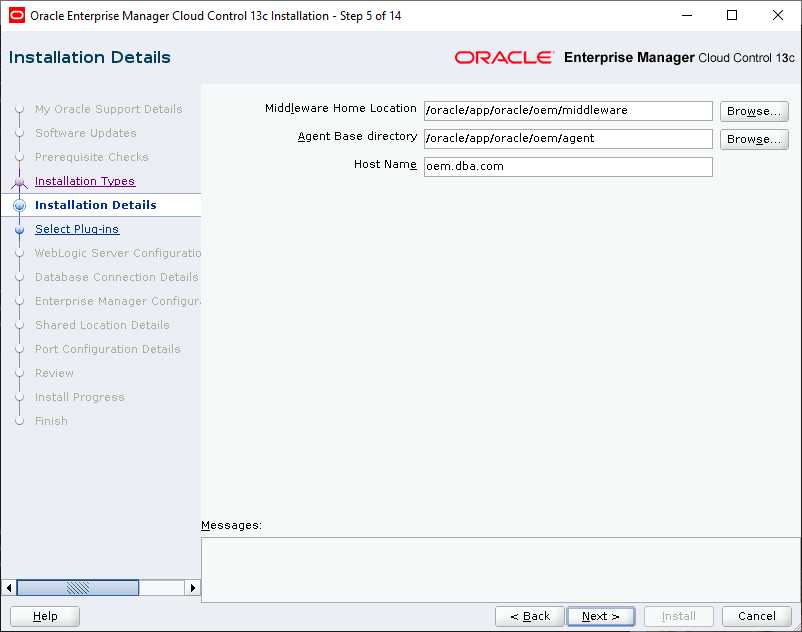Select the current Installation Details step
Screen dimensions: 802x632
point(96,205)
